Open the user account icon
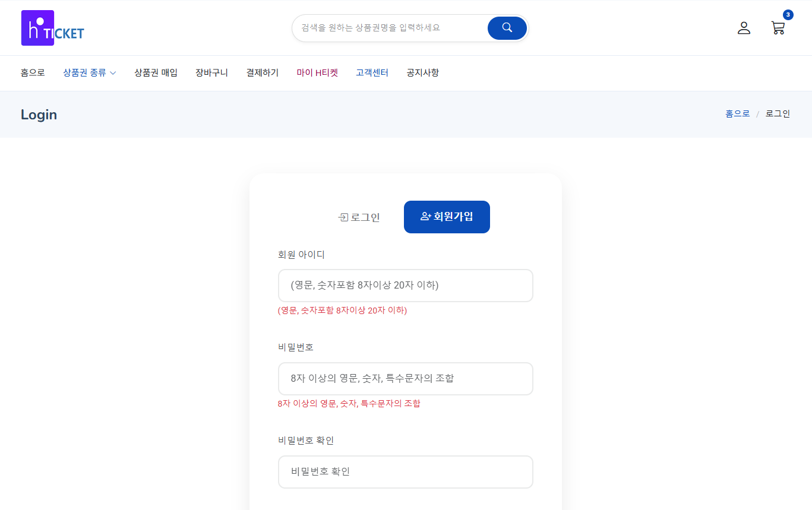The width and height of the screenshot is (812, 510). [744, 28]
